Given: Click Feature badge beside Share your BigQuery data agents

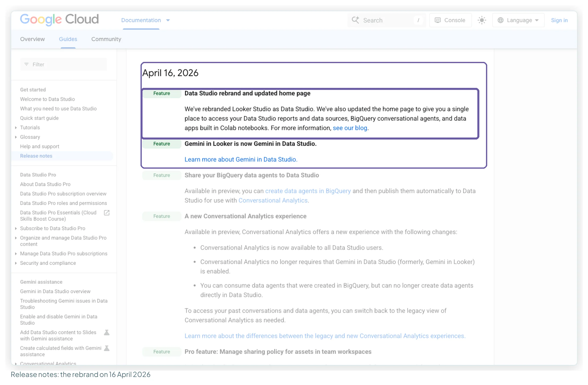Looking at the screenshot, I should [161, 175].
